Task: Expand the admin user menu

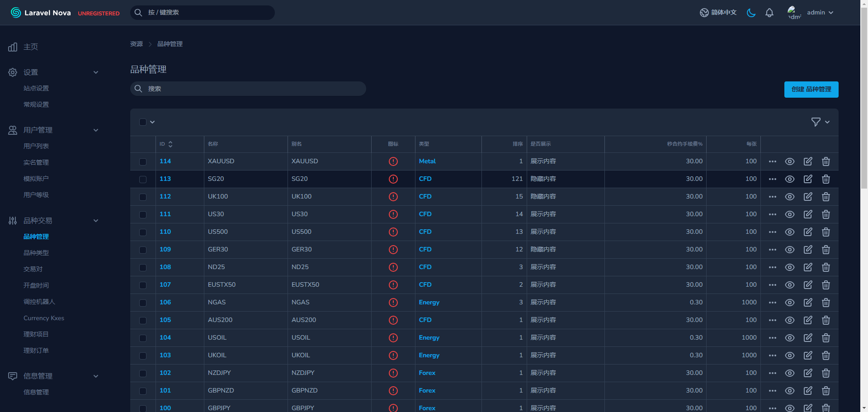Action: (x=819, y=13)
